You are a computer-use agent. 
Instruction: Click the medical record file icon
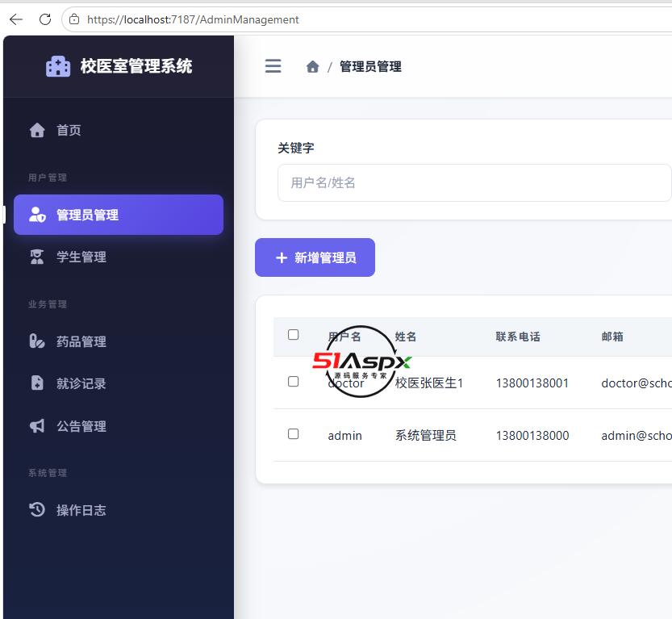(37, 383)
